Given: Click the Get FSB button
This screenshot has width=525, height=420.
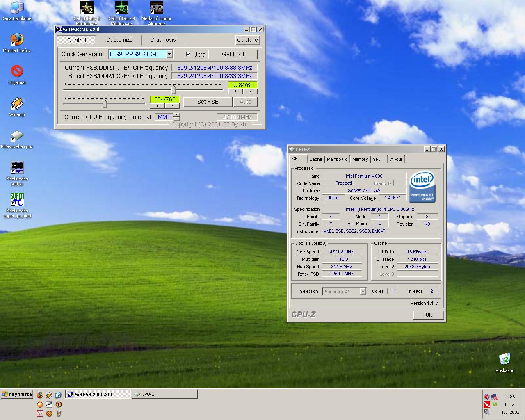Looking at the screenshot, I should pyautogui.click(x=233, y=54).
